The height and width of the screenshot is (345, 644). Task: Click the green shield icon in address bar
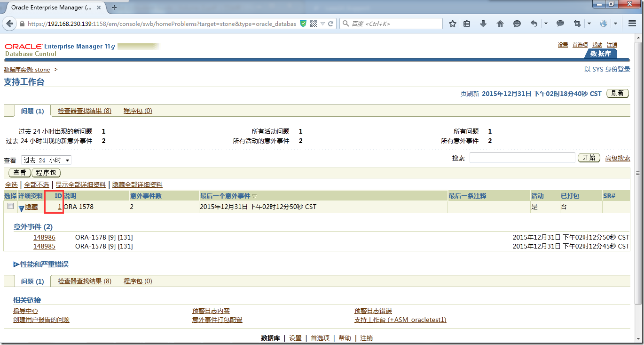pos(304,24)
